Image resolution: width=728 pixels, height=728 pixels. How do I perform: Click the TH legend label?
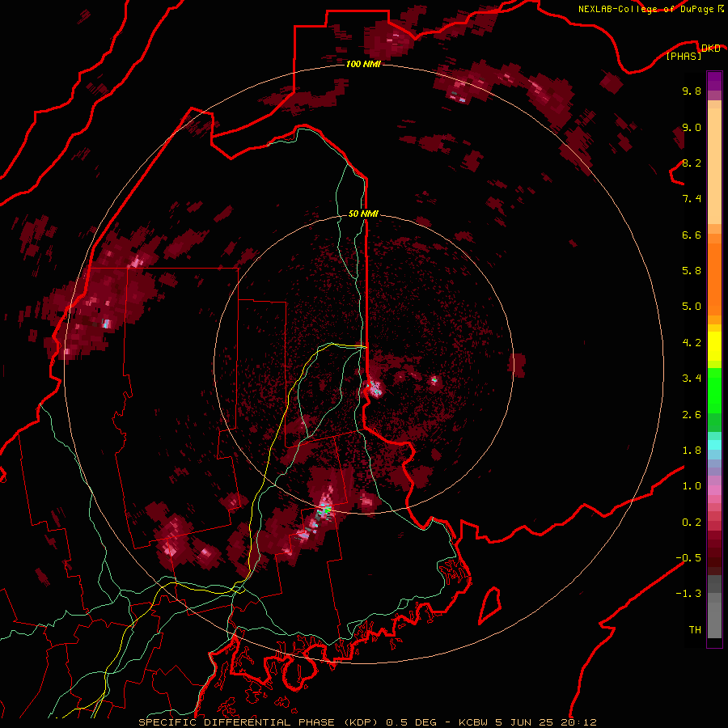click(695, 630)
